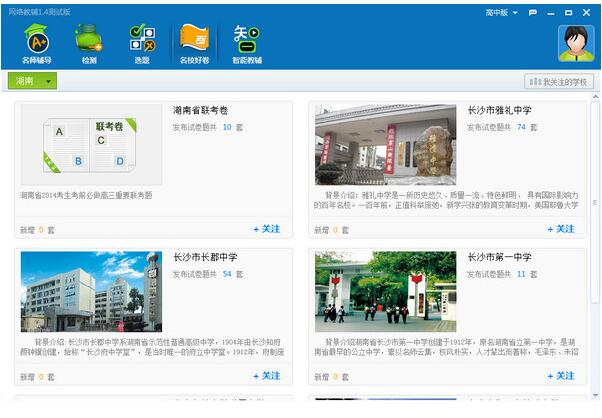Follow 长沙市第一中学 with +关注

(561, 376)
